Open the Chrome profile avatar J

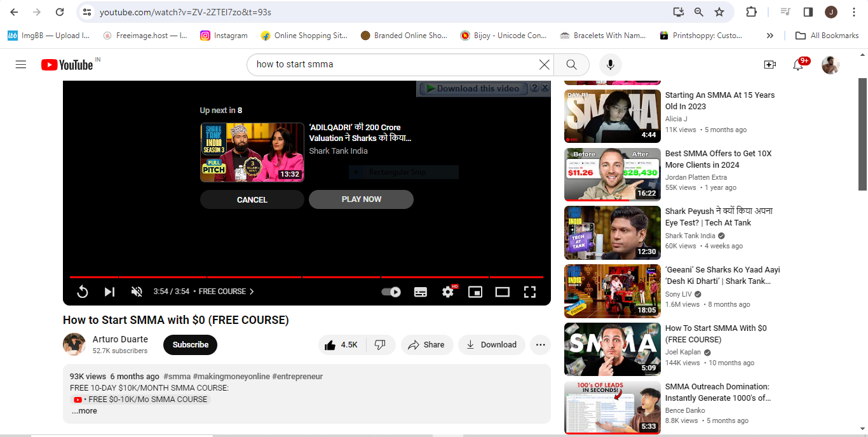tap(831, 12)
